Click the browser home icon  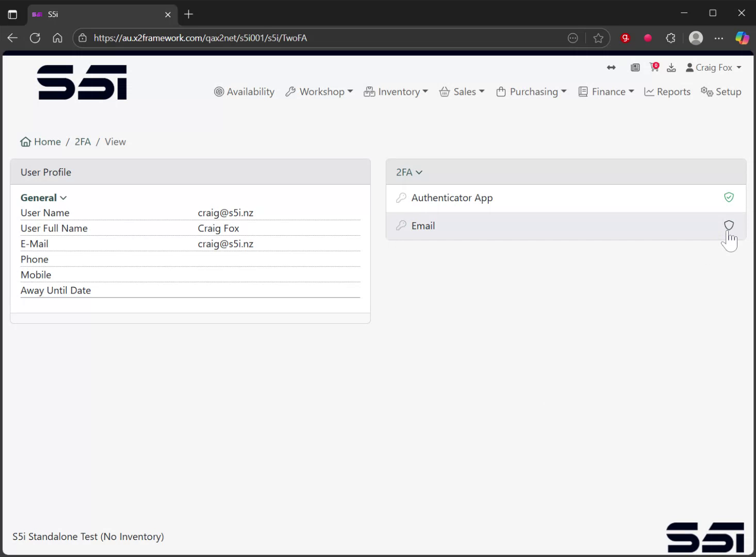click(x=58, y=38)
